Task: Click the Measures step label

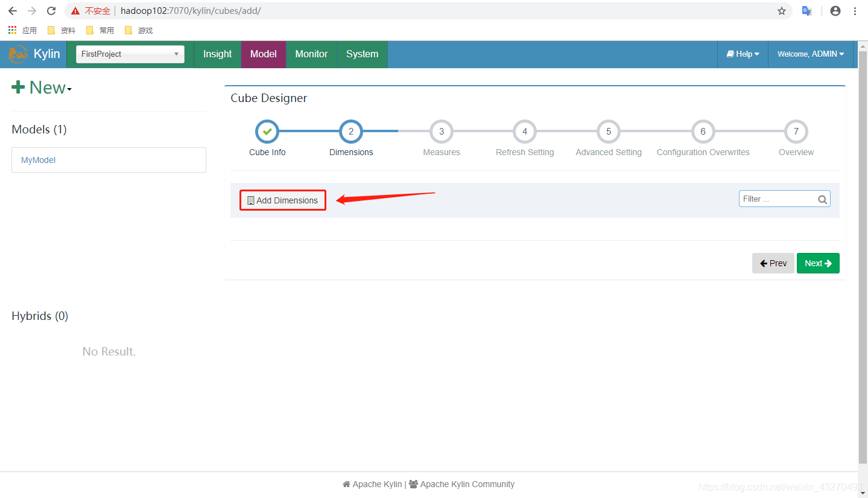Action: coord(442,152)
